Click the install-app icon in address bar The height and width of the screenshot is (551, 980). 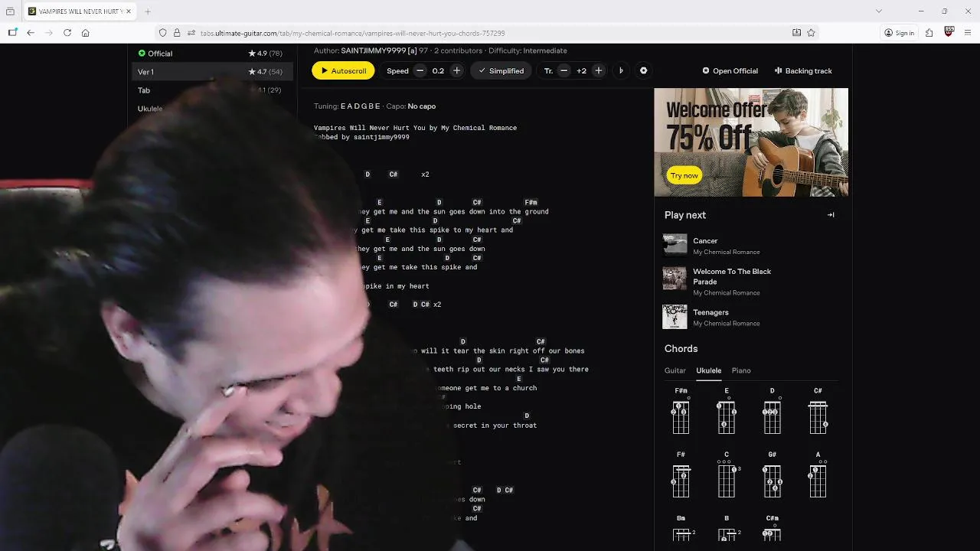796,33
